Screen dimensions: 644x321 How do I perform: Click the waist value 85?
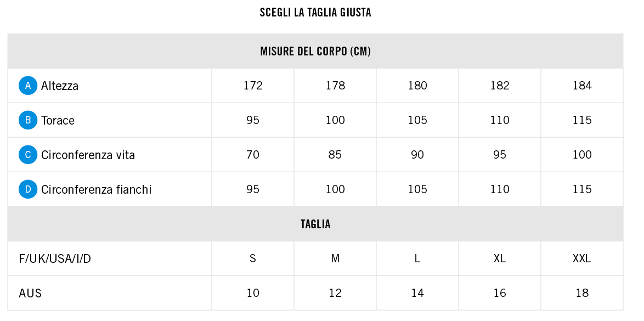tap(335, 155)
